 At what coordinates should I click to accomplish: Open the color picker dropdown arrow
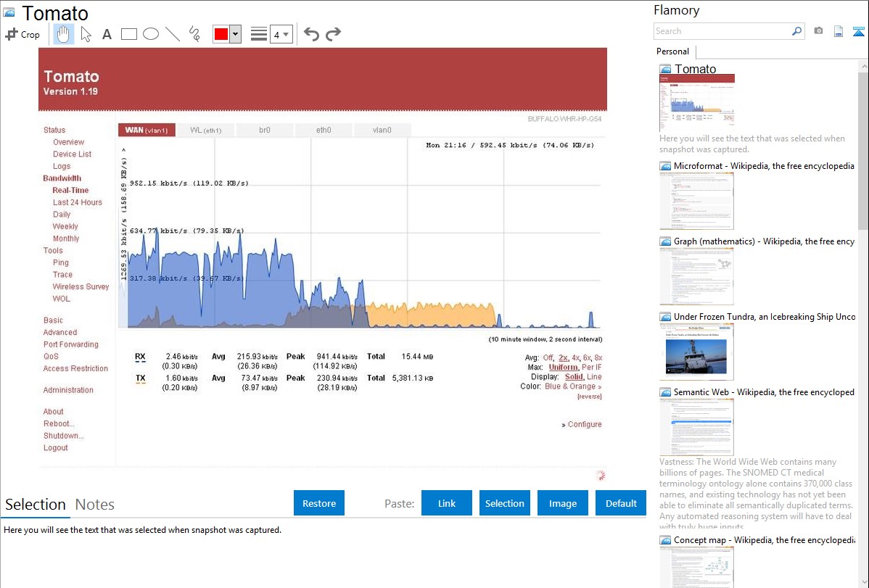(236, 34)
